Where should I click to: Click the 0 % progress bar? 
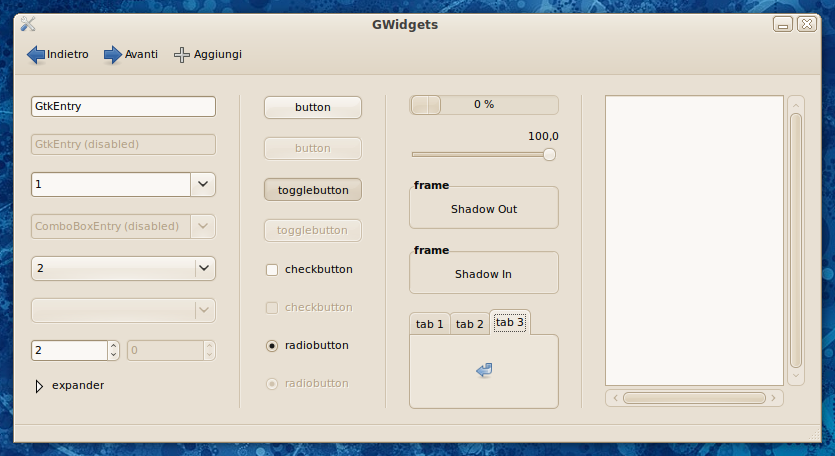tap(484, 105)
